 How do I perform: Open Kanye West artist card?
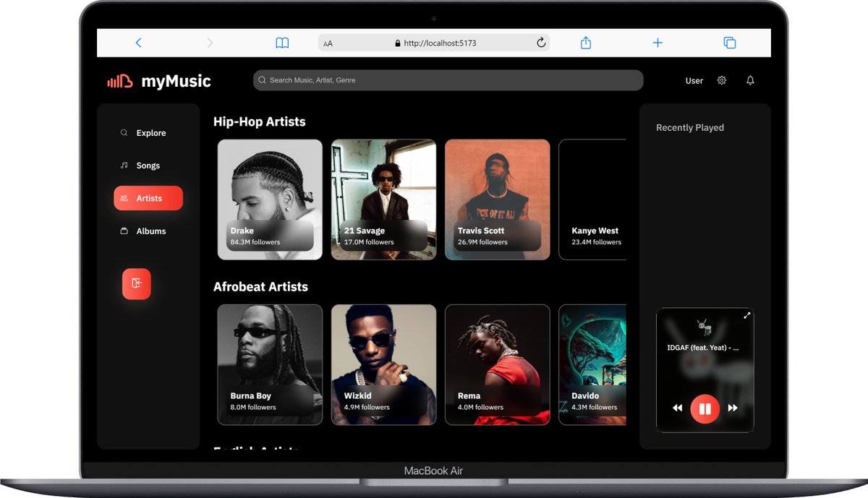(592, 199)
